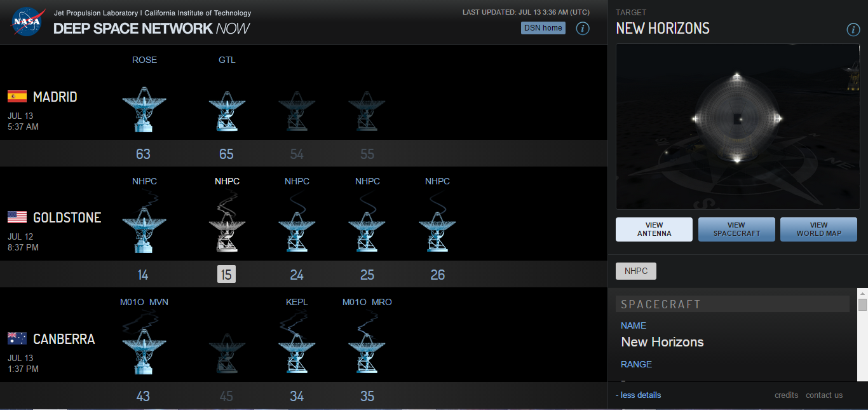Select Goldstone antenna dish 14
This screenshot has width=868, height=410.
coord(144,229)
